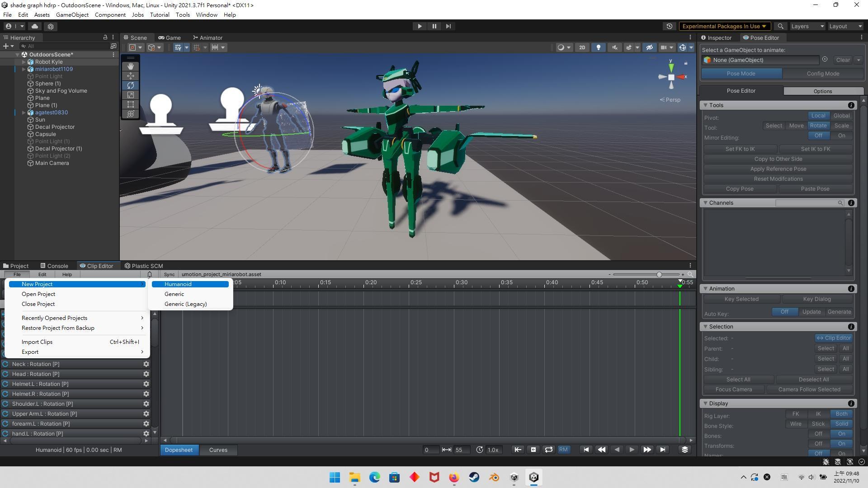Enable loop playback in the Clip Editor
This screenshot has width=868, height=488.
point(548,450)
